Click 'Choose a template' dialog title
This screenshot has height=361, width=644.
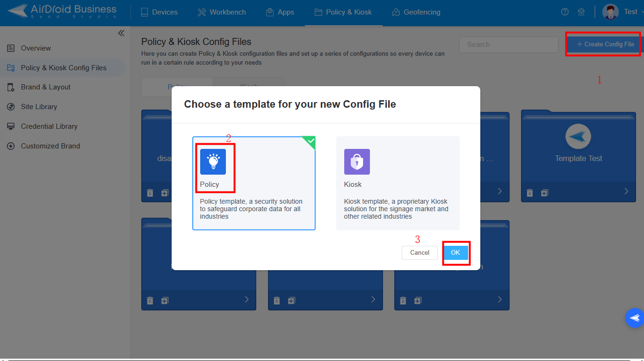(290, 104)
